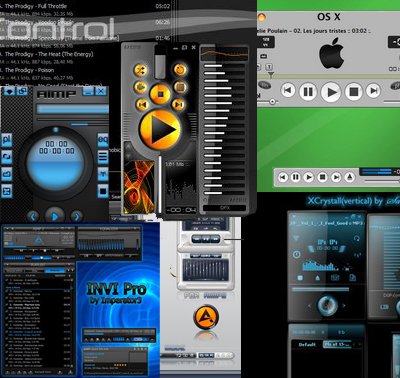Image resolution: width=400 pixels, height=378 pixels.
Task: Pause playback in the OS X skin
Action: [308, 91]
